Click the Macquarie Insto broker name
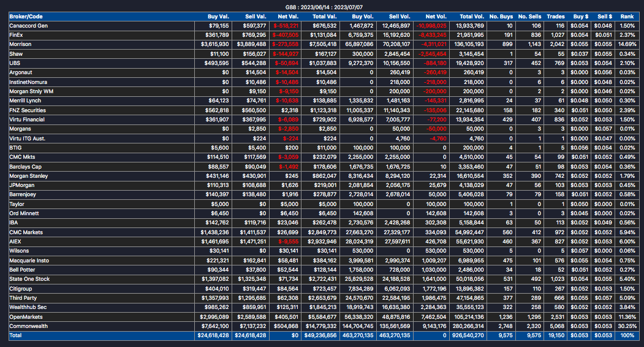 [29, 261]
